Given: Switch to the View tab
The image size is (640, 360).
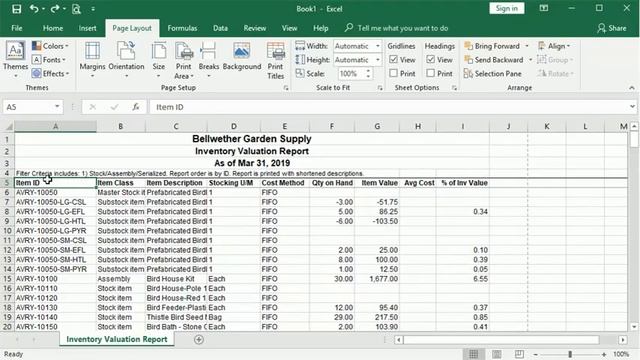Looking at the screenshot, I should click(x=289, y=28).
